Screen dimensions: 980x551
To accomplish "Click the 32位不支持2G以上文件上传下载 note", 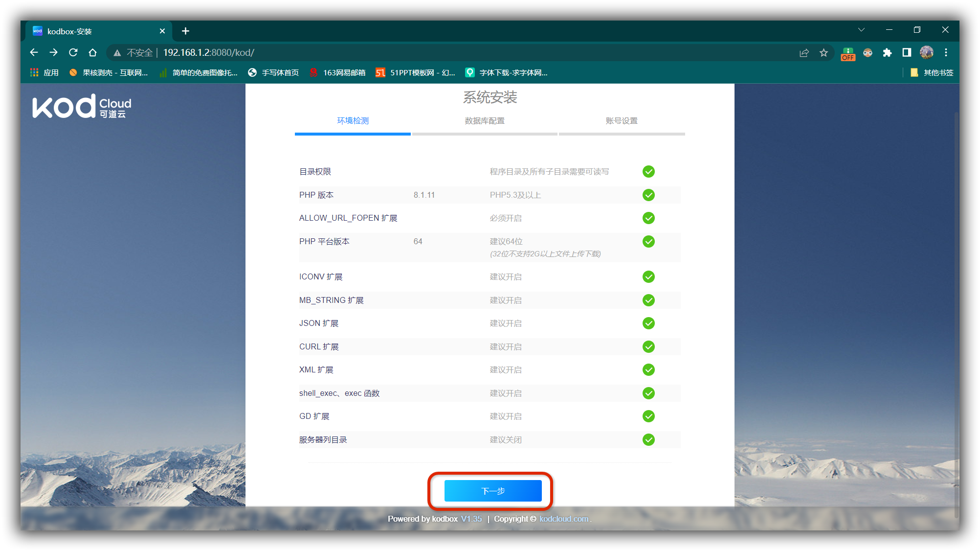I will point(545,254).
